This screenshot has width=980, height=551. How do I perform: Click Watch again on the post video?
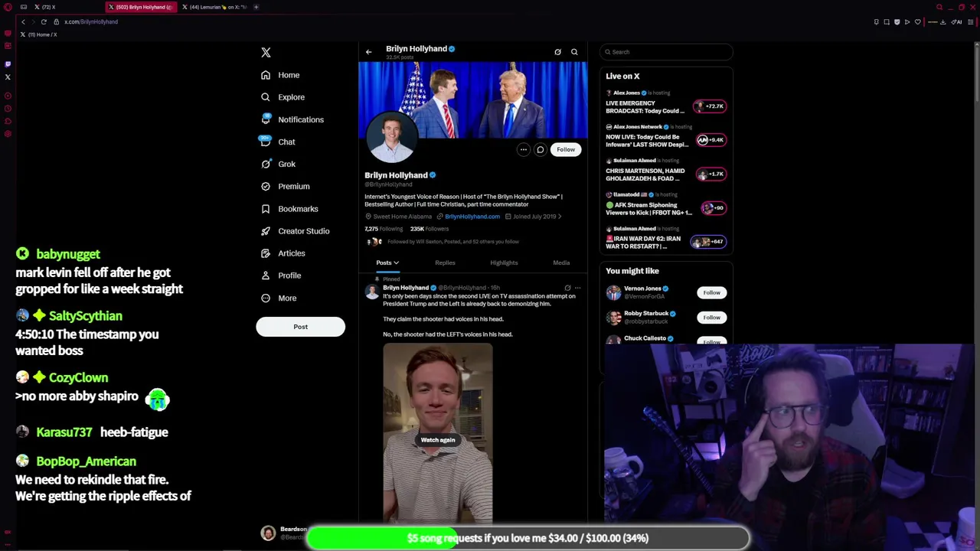(x=438, y=440)
